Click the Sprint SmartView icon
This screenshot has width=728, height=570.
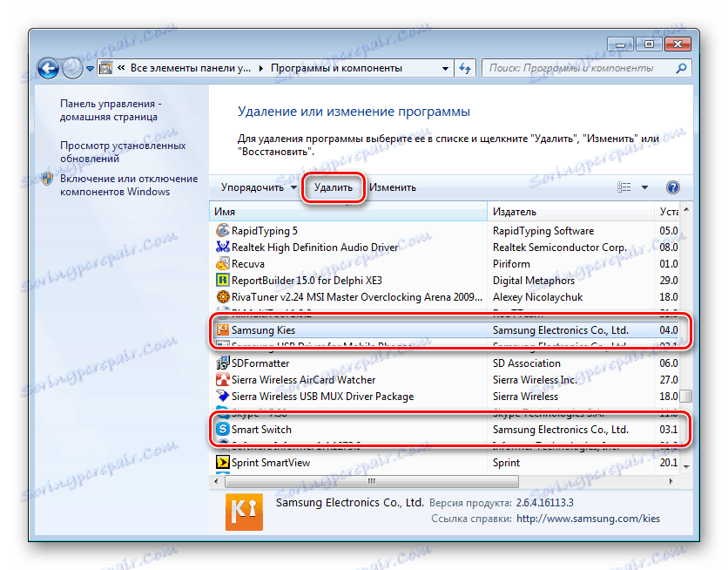(223, 462)
